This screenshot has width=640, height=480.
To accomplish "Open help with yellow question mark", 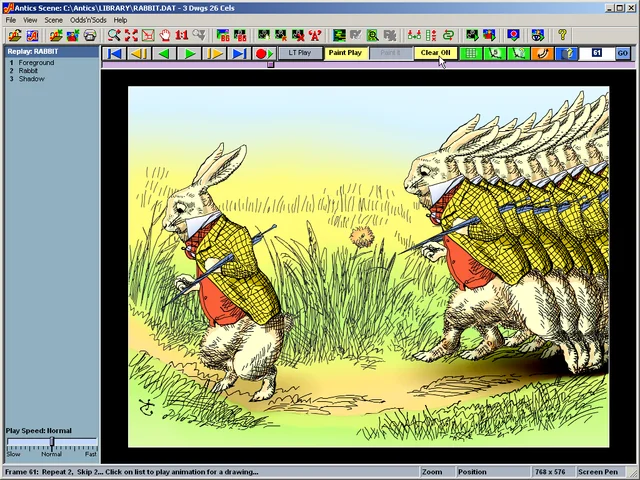I will click(x=562, y=36).
